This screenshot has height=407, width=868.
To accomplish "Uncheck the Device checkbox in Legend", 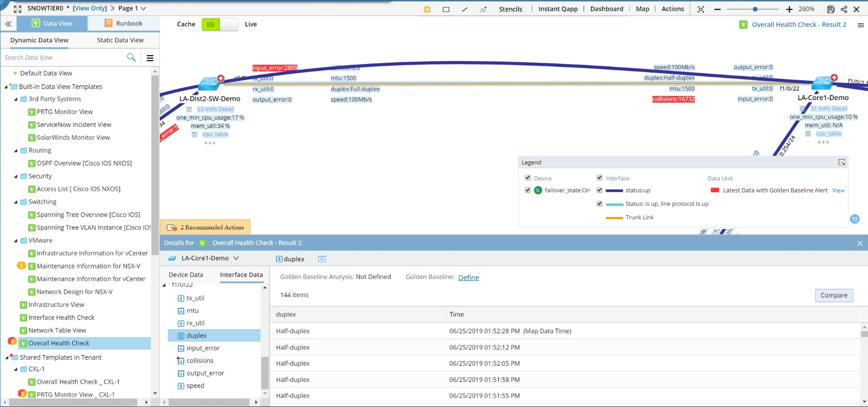I will (x=528, y=178).
